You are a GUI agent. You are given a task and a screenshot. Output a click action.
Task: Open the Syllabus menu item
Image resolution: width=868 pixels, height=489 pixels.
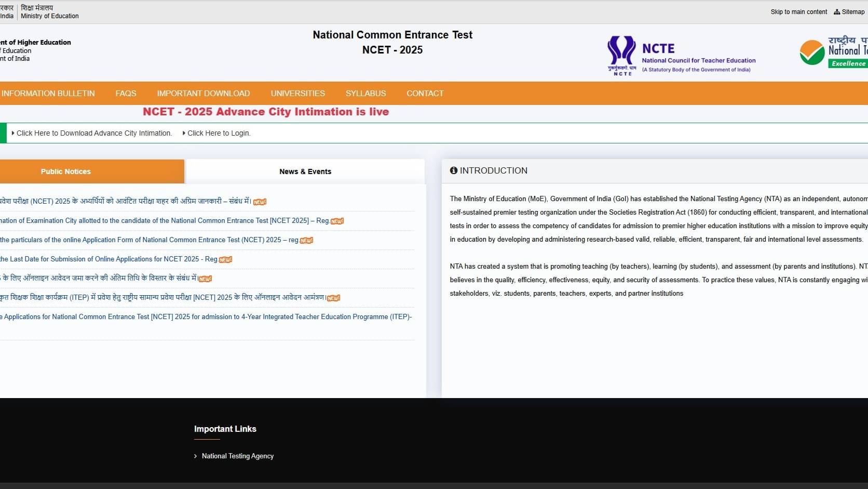coord(365,94)
